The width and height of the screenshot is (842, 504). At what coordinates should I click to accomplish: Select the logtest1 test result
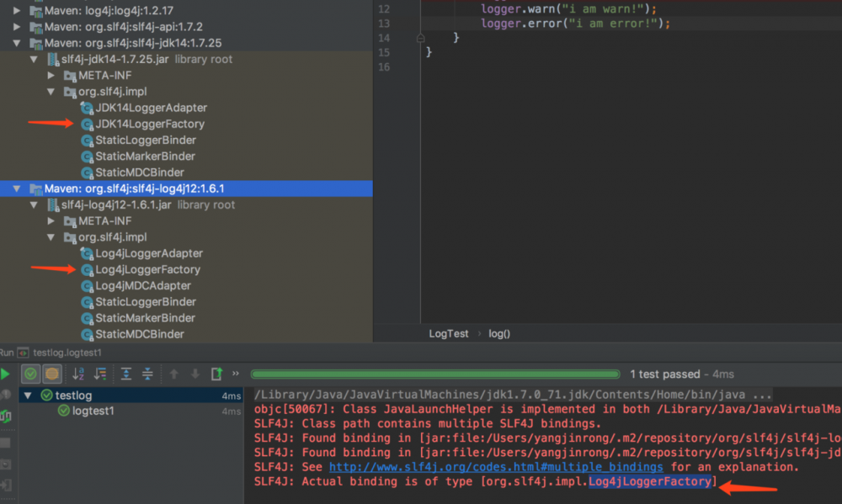pyautogui.click(x=93, y=411)
